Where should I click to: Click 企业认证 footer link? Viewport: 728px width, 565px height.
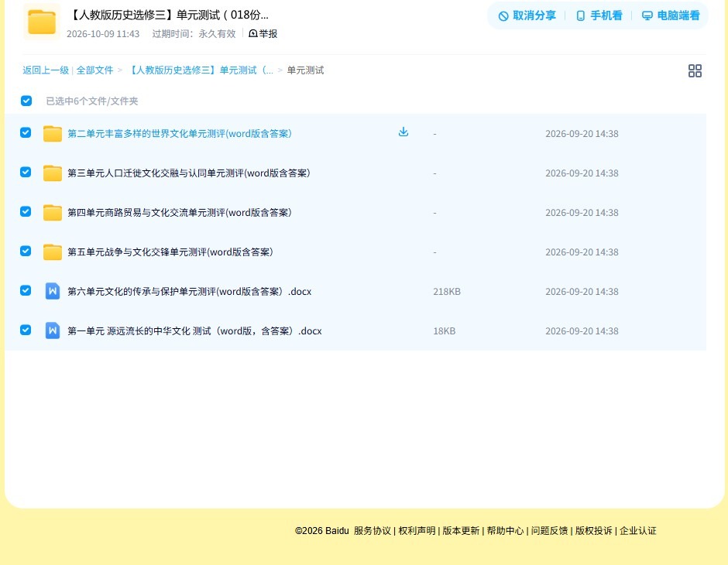tap(638, 531)
